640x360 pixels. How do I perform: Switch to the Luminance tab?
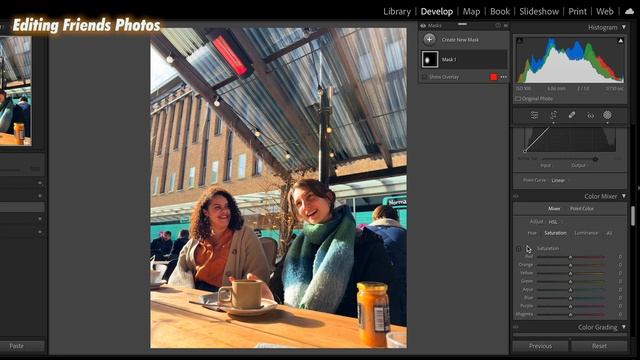coord(586,233)
